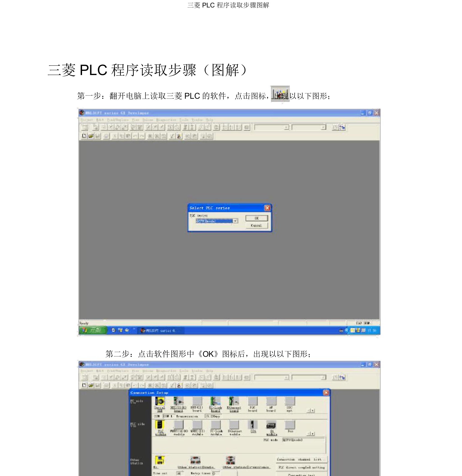Click Save icon in step-one screenshot toolbar

(x=98, y=136)
